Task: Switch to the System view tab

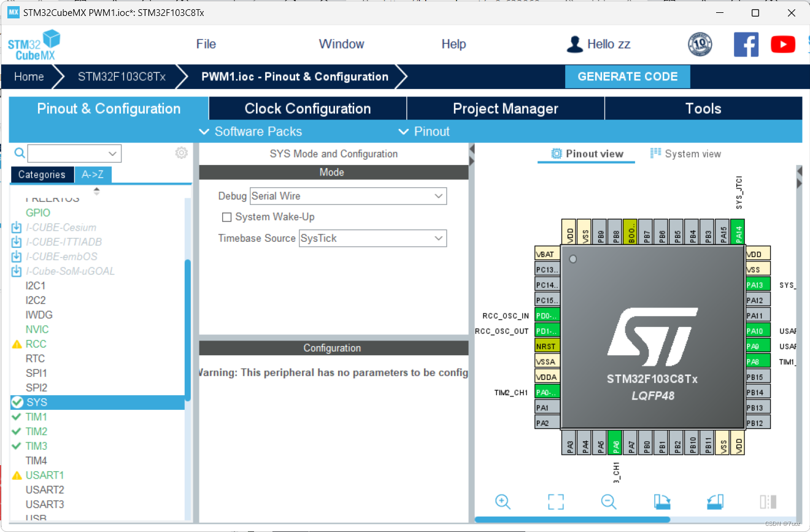Action: pyautogui.click(x=685, y=154)
